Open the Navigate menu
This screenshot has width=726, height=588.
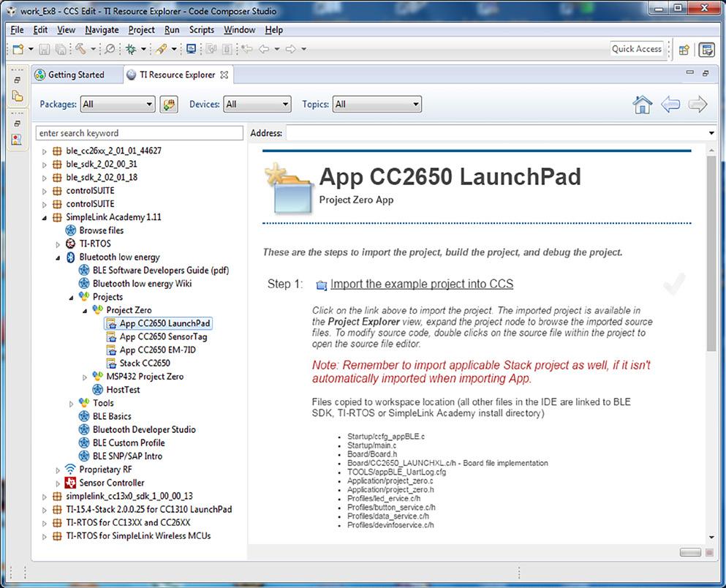pyautogui.click(x=102, y=30)
